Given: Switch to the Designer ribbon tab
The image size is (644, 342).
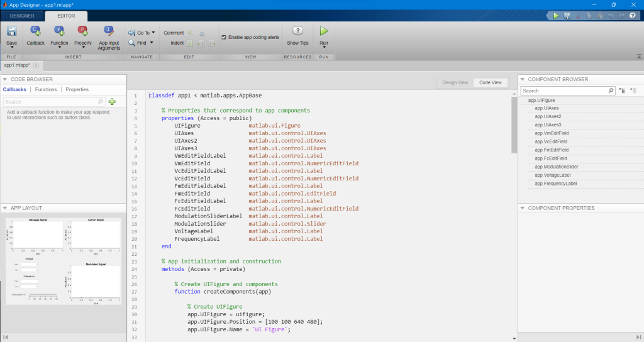Looking at the screenshot, I should tap(22, 15).
